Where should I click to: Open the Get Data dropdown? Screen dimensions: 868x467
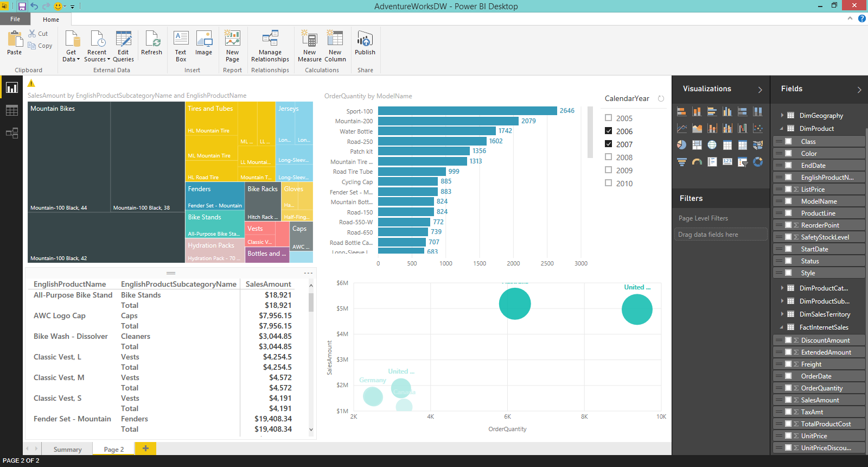(x=71, y=56)
